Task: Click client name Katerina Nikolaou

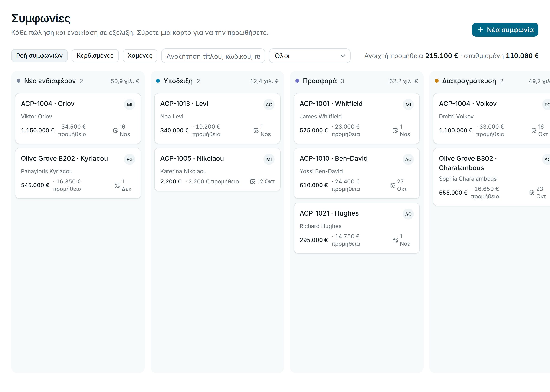Action: pos(183,171)
